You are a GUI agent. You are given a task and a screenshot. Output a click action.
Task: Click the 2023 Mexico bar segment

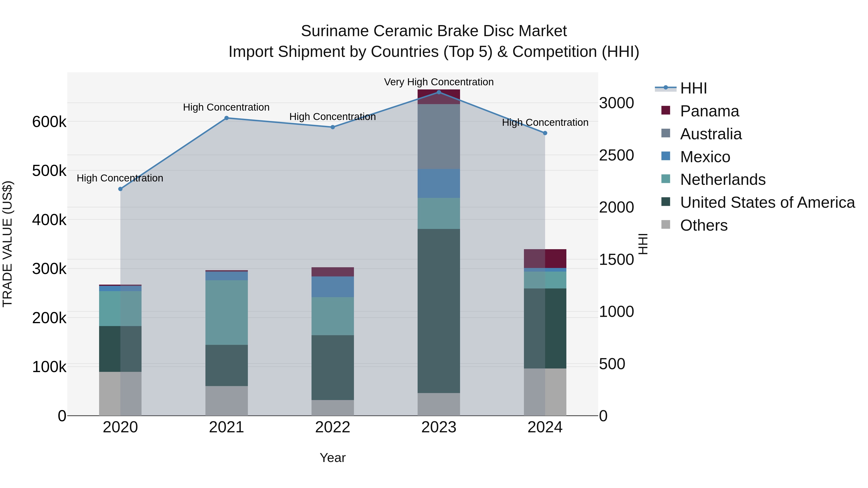click(439, 183)
